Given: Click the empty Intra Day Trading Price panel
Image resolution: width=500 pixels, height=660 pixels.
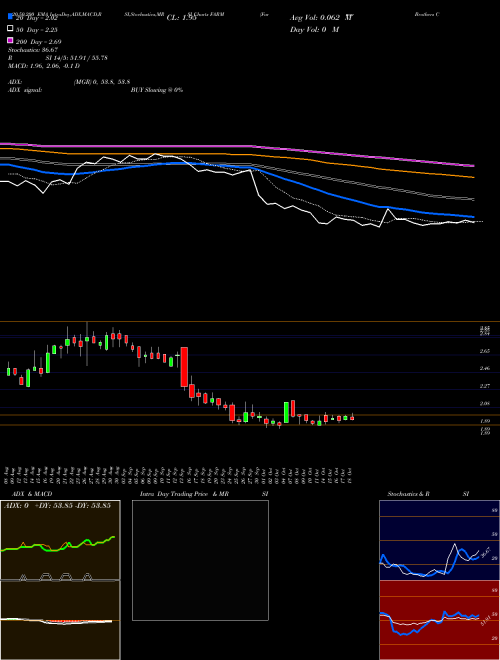Looking at the screenshot, I should pos(200,560).
